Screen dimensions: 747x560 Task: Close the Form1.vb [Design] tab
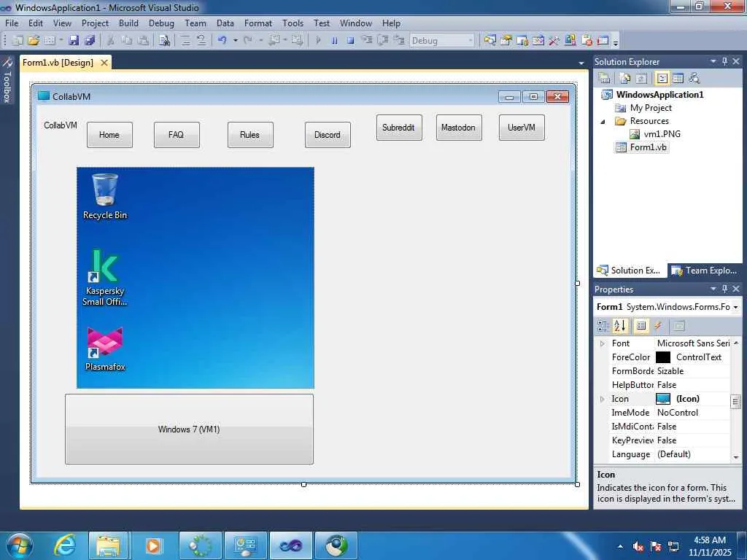(x=104, y=63)
